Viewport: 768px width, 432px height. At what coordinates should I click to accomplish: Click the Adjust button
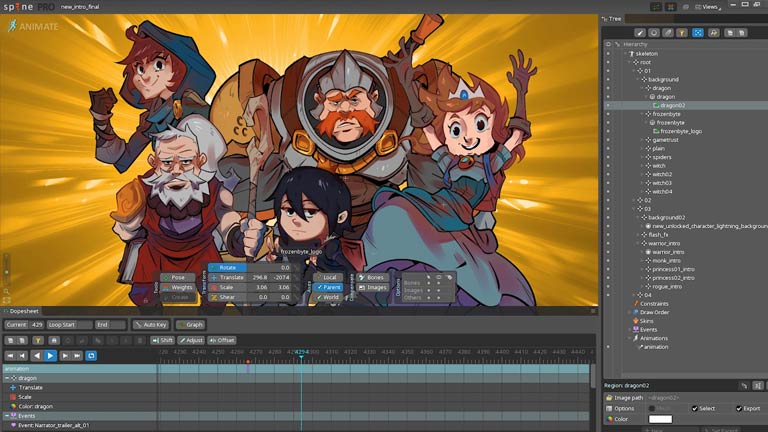pos(191,340)
